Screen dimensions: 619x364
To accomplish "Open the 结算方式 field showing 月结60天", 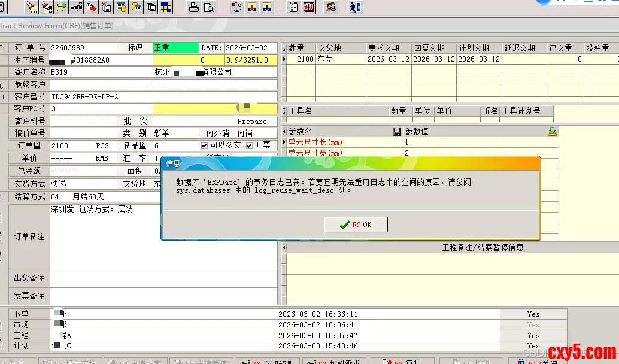I will pos(114,196).
